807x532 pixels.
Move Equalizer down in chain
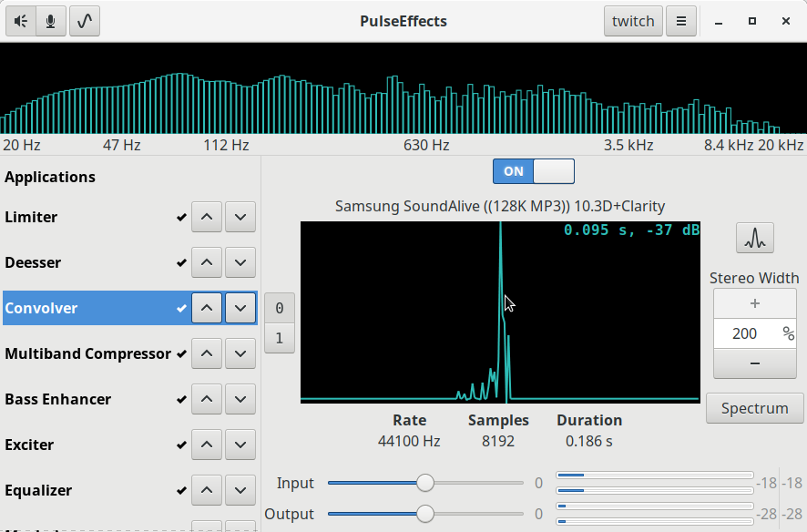[x=240, y=490]
